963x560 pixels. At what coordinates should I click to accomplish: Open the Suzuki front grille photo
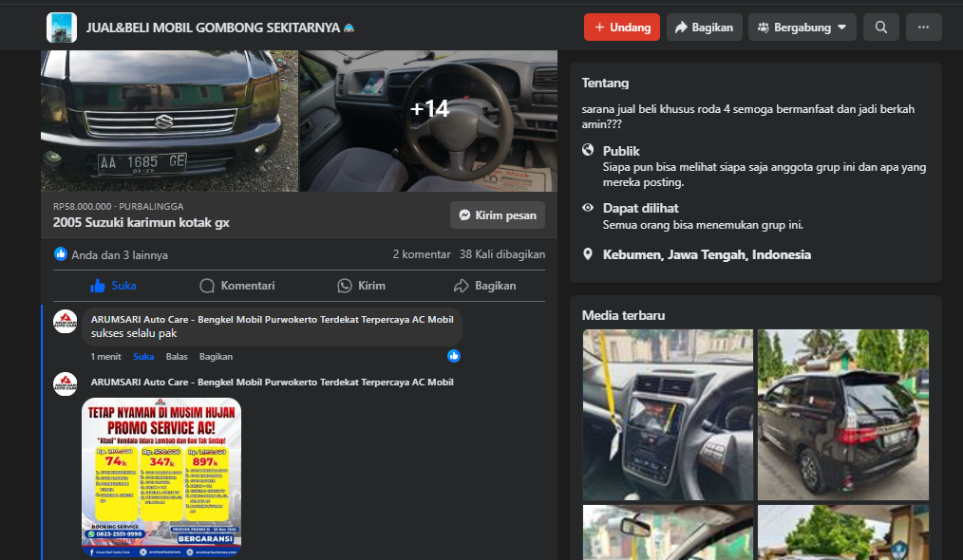point(169,121)
